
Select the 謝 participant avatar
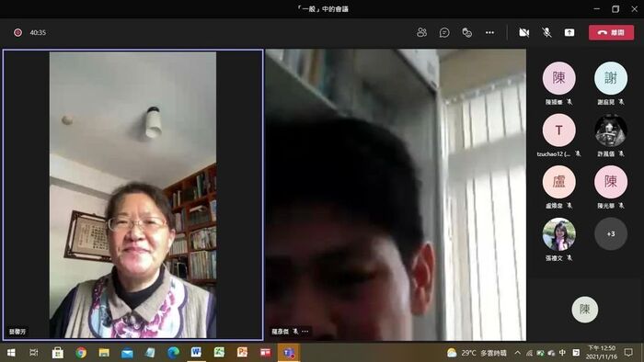coord(611,78)
